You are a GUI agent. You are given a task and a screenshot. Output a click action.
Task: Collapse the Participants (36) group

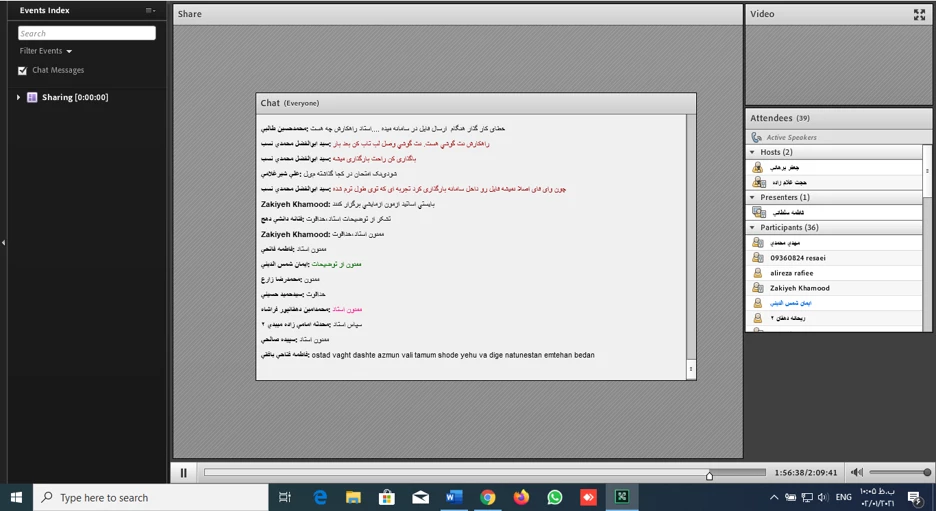(752, 227)
